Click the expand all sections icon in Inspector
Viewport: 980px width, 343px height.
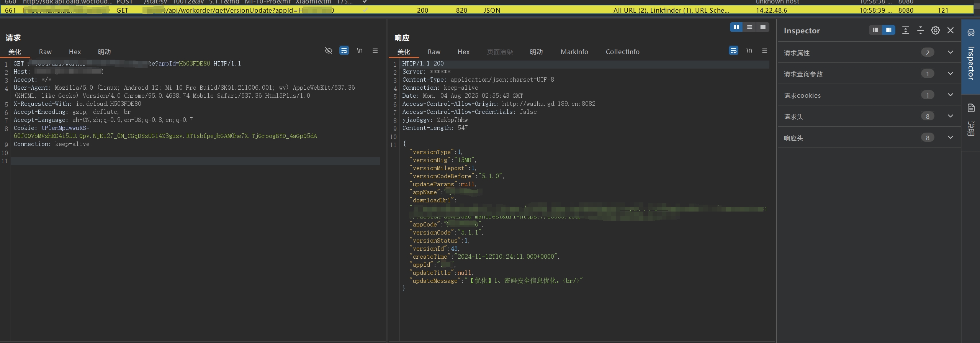click(x=905, y=30)
